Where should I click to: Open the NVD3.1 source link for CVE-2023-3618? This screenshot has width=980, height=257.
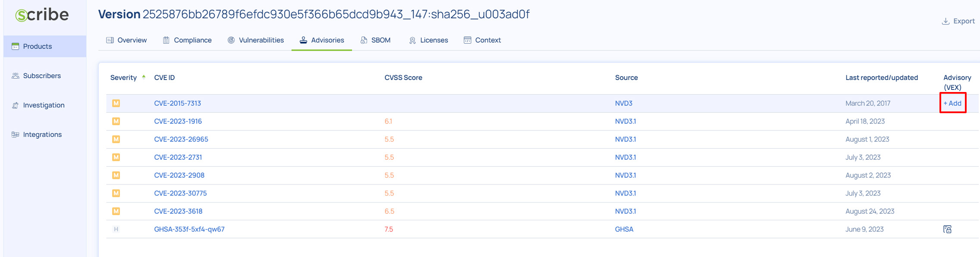pyautogui.click(x=625, y=211)
